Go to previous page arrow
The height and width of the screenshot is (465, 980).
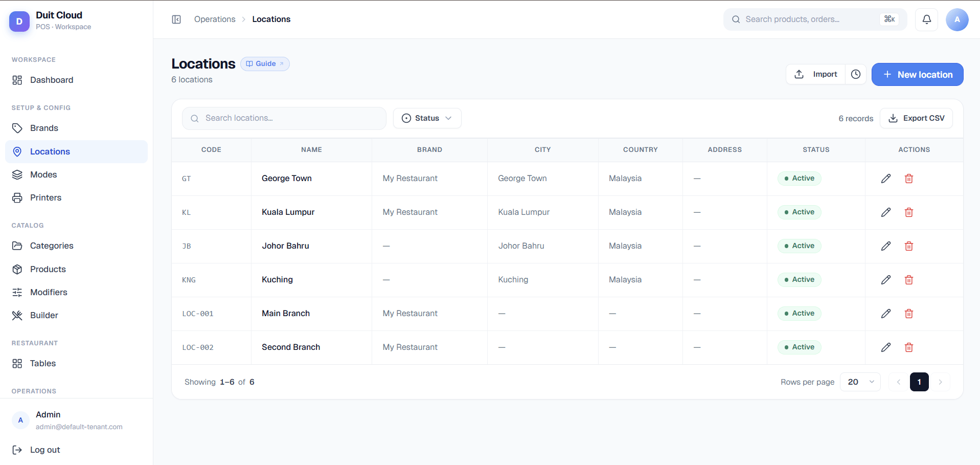click(898, 382)
